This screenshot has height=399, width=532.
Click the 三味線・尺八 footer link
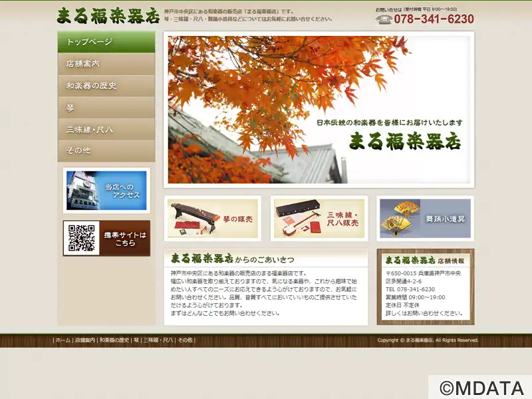(x=158, y=340)
